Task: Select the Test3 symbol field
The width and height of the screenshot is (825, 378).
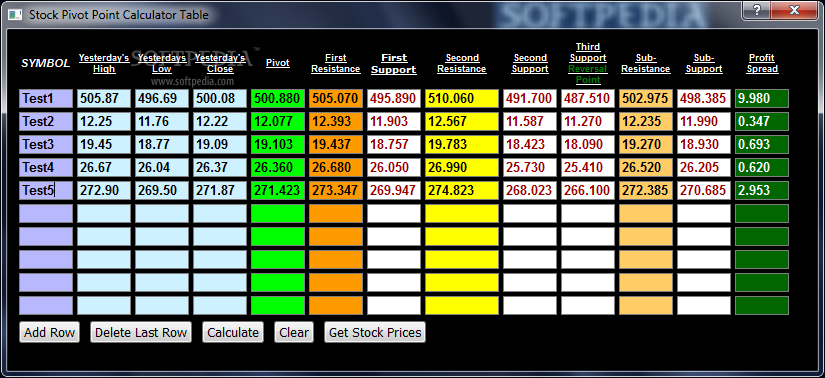Action: [x=46, y=144]
